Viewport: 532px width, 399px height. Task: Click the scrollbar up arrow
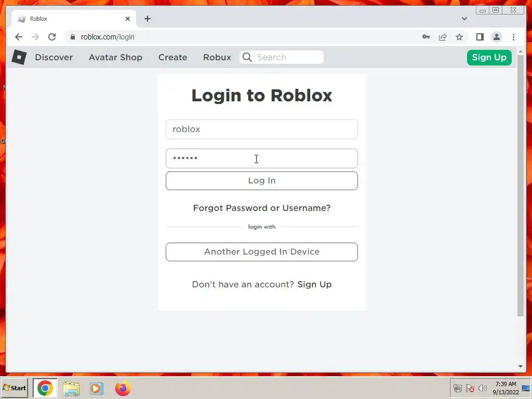pos(521,51)
